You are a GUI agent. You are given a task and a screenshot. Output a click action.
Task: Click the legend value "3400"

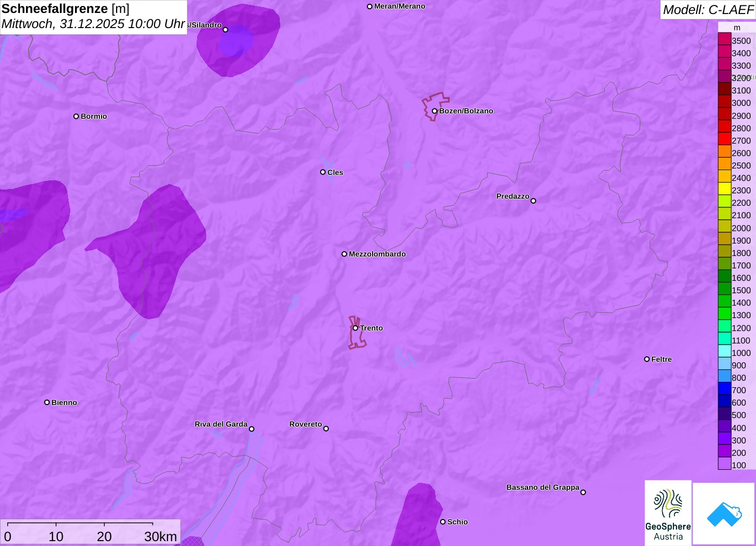pos(741,53)
